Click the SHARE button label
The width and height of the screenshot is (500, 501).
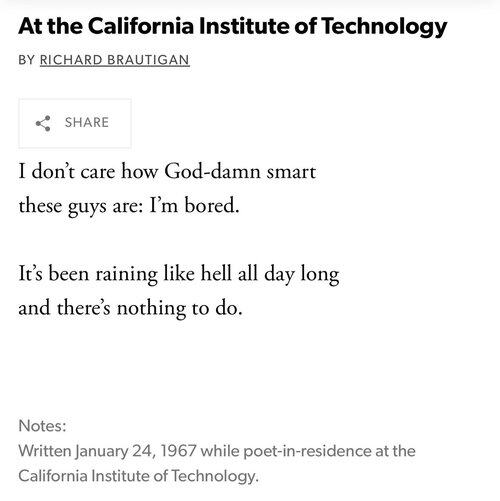(x=87, y=123)
